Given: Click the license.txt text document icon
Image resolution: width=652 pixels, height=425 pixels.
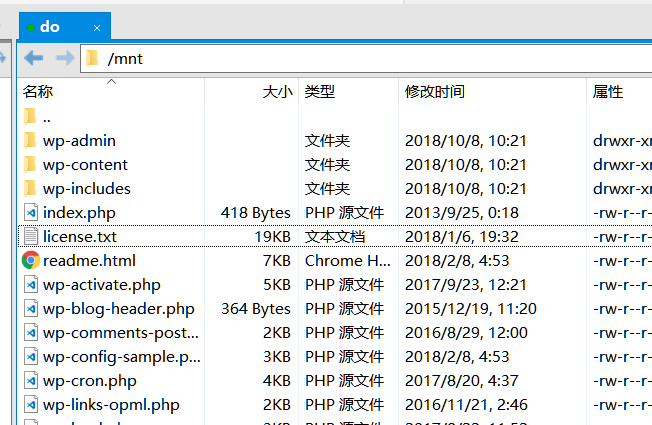Looking at the screenshot, I should 31,237.
